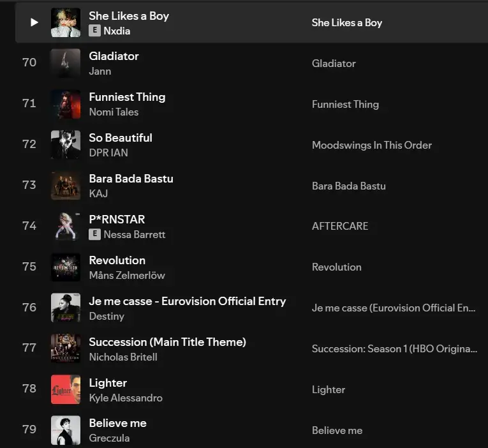Go to artist Måns Zelmerlöw

pos(127,275)
